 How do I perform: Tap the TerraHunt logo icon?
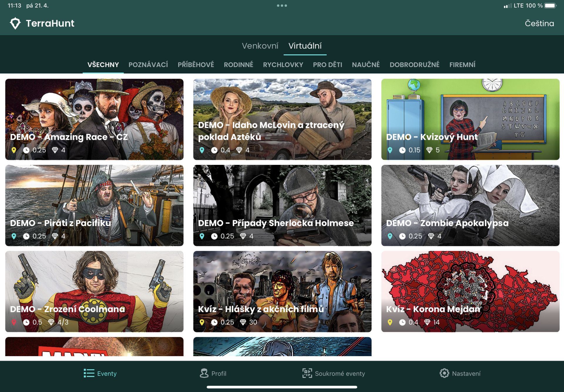[x=15, y=24]
